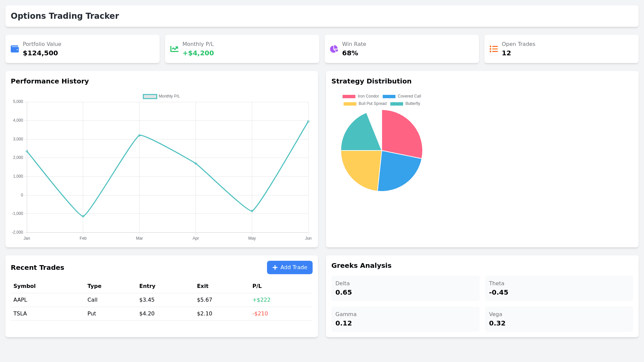
Task: Toggle Bull Put Spread legend entry
Action: click(x=365, y=104)
